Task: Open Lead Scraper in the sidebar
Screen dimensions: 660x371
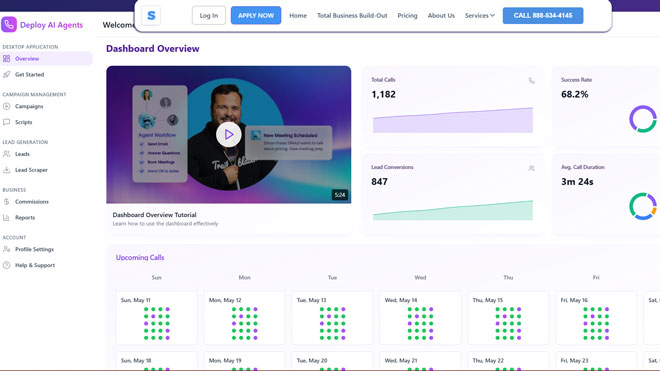Action: coord(46,170)
